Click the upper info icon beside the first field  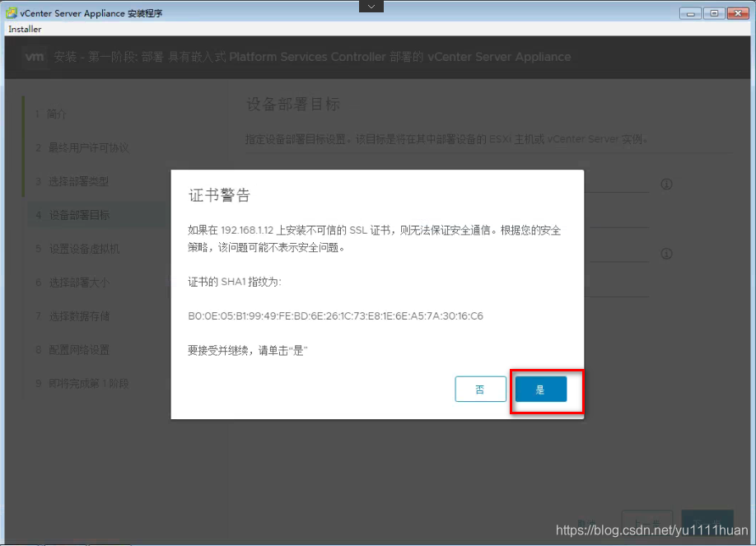pyautogui.click(x=666, y=184)
